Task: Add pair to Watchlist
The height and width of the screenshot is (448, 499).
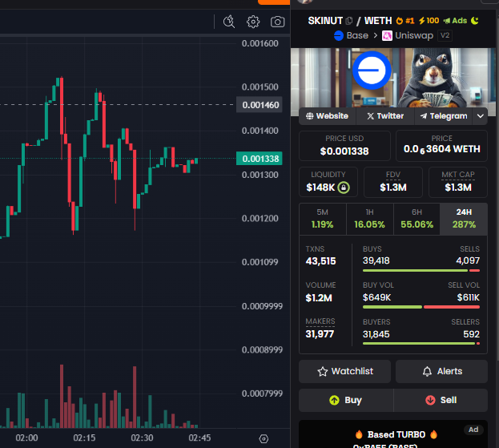Action: point(344,371)
